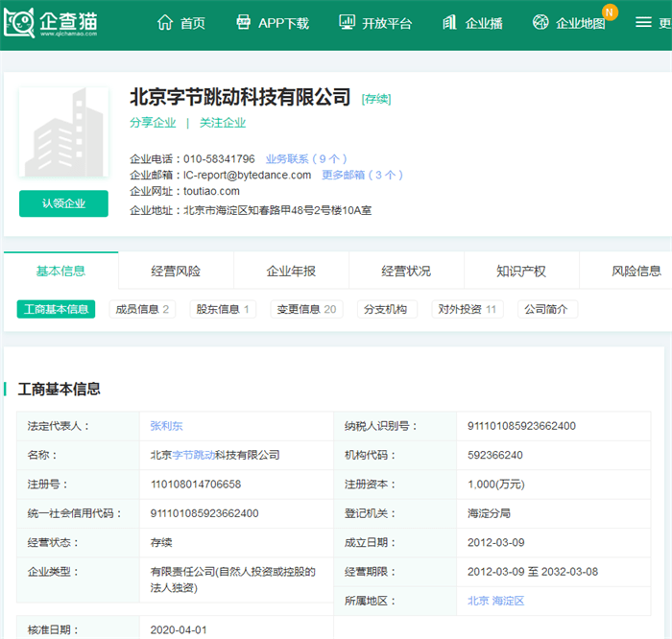Click the 存续 value in 经营状态 row
Image resolution: width=672 pixels, height=639 pixels.
pos(161,542)
